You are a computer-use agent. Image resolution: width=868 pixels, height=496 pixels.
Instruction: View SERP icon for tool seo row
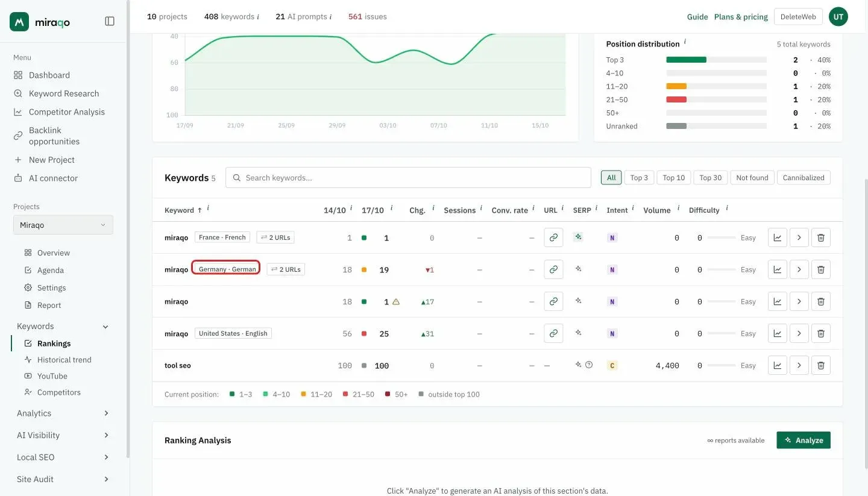click(x=579, y=365)
